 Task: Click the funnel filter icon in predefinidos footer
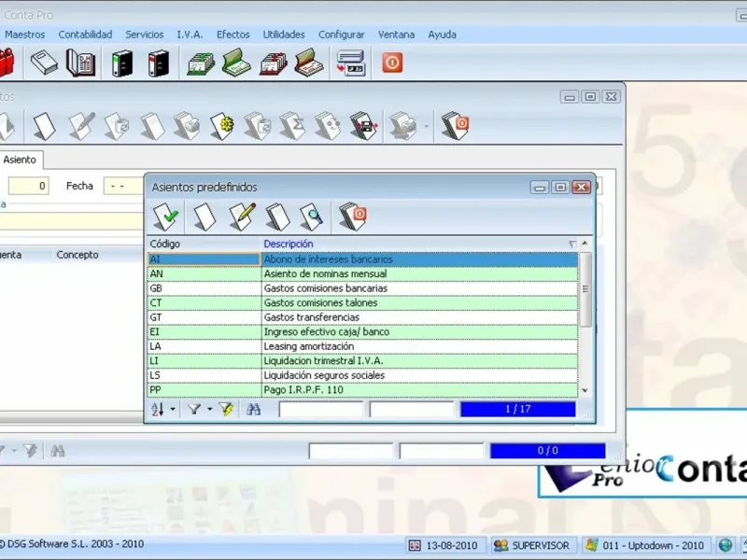194,409
